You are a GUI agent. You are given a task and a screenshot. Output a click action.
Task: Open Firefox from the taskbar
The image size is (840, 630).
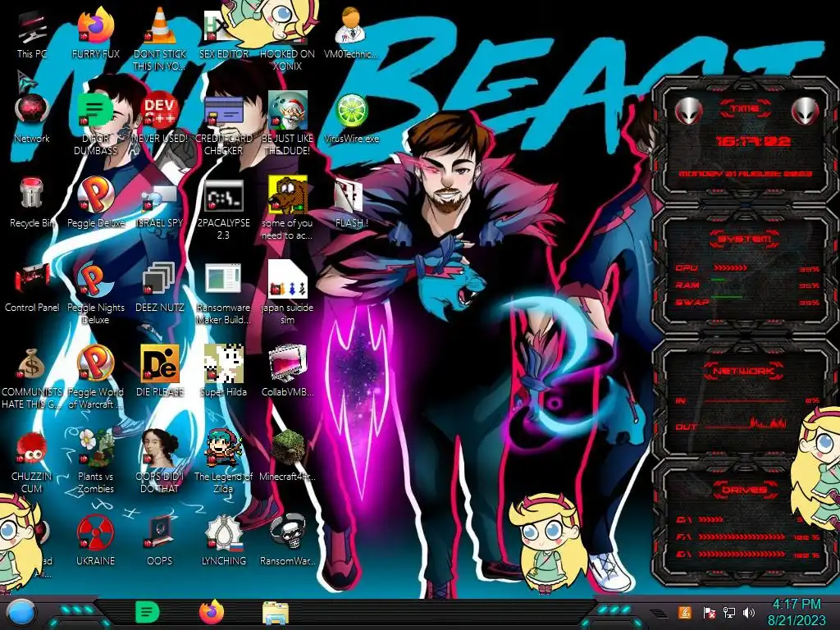pyautogui.click(x=212, y=612)
